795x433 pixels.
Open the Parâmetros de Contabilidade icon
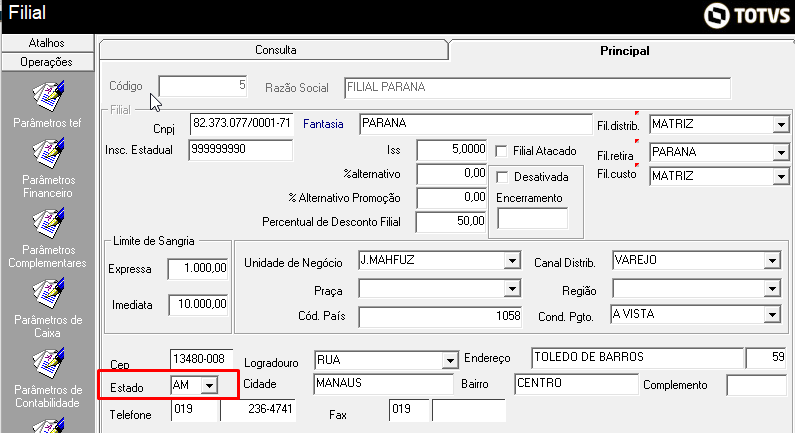click(x=48, y=363)
